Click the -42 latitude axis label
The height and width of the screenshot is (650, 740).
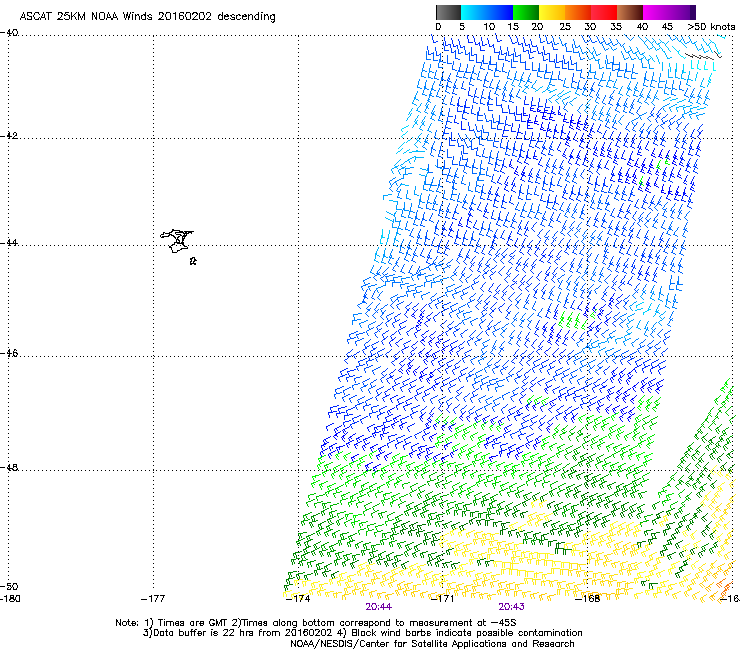pyautogui.click(x=9, y=135)
